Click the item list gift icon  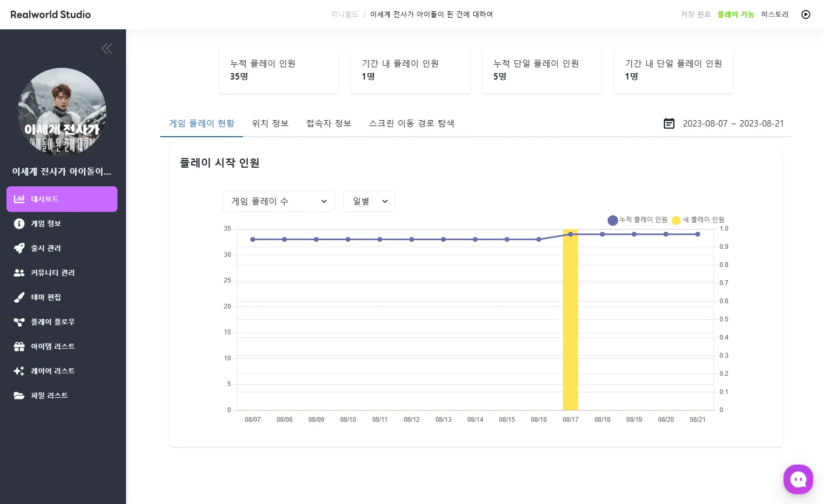pyautogui.click(x=19, y=346)
